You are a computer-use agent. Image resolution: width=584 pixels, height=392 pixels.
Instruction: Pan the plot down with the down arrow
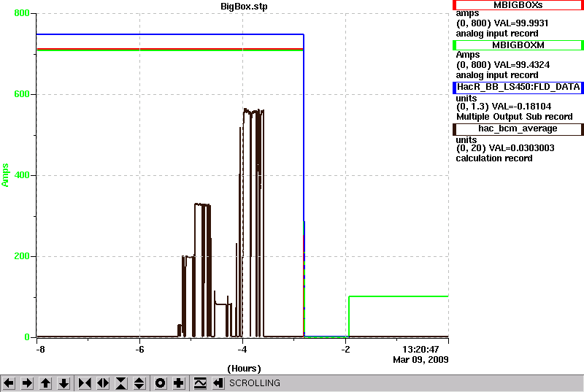click(x=64, y=383)
